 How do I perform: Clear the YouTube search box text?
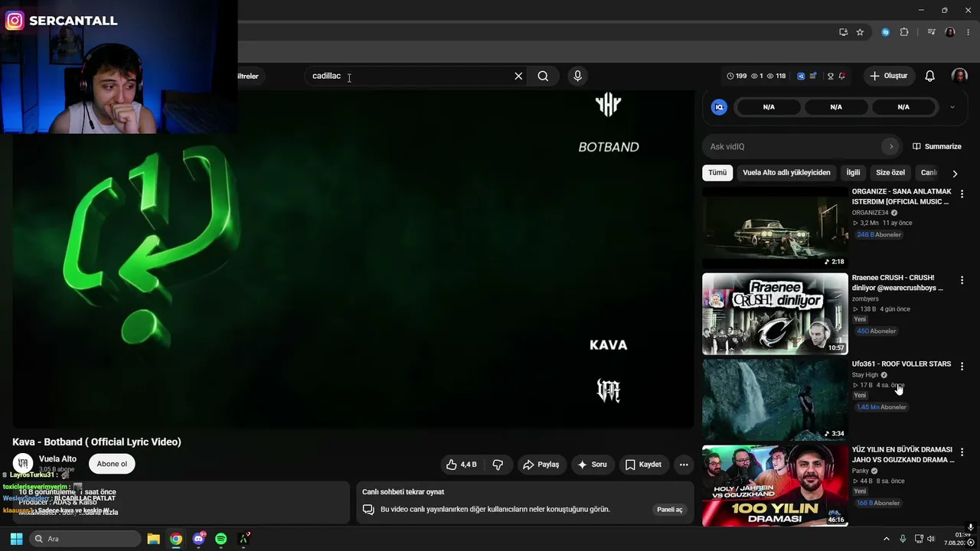pyautogui.click(x=518, y=76)
